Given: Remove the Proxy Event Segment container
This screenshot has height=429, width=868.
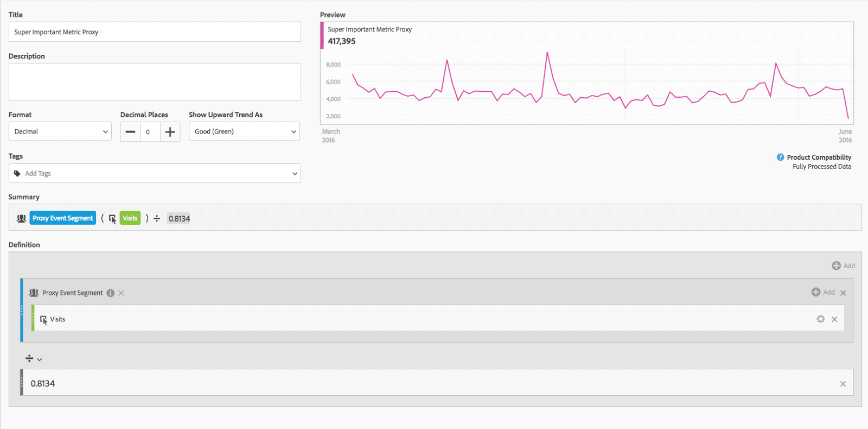Looking at the screenshot, I should pyautogui.click(x=843, y=293).
